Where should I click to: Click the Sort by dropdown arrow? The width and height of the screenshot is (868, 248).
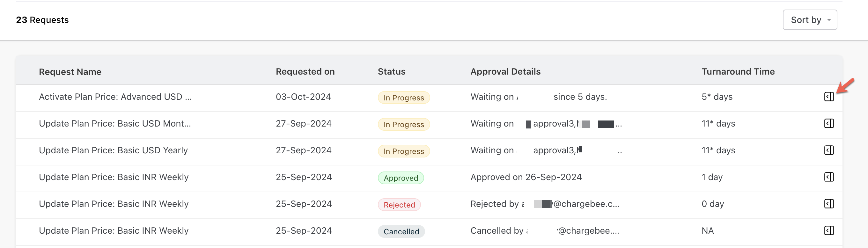pos(829,20)
